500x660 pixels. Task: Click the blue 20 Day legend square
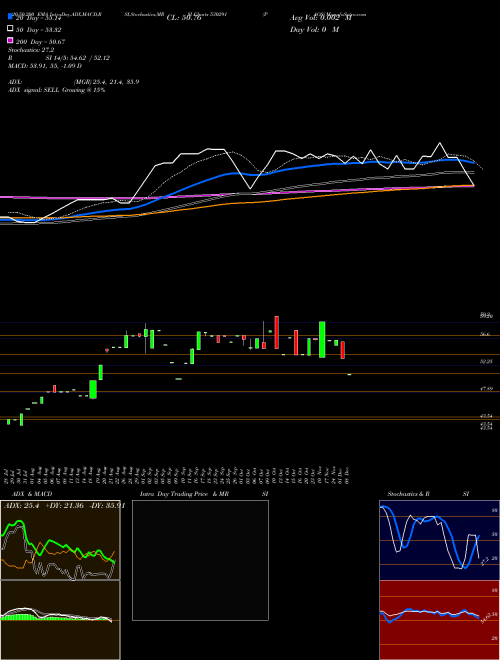10,17
